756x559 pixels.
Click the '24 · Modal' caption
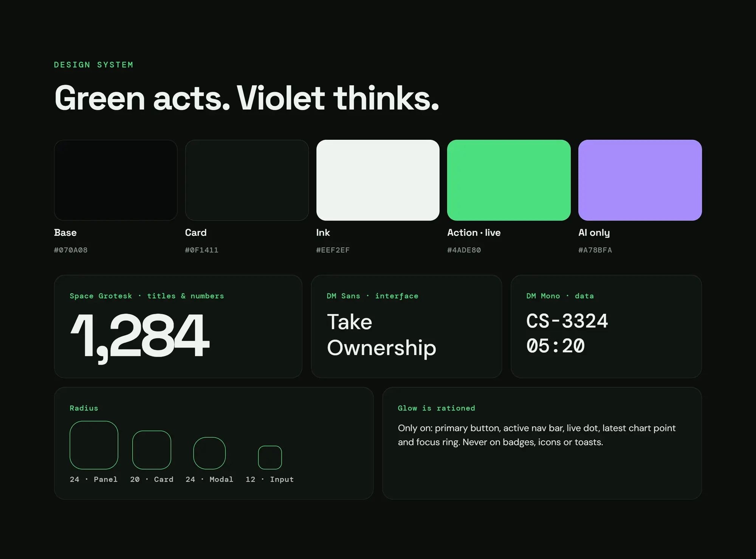tap(209, 479)
